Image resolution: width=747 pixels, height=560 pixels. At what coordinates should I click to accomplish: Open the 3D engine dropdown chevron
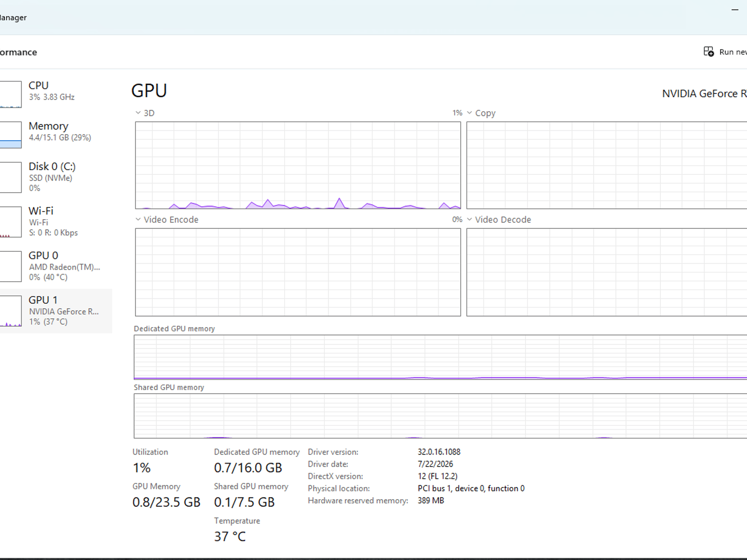[x=138, y=113]
